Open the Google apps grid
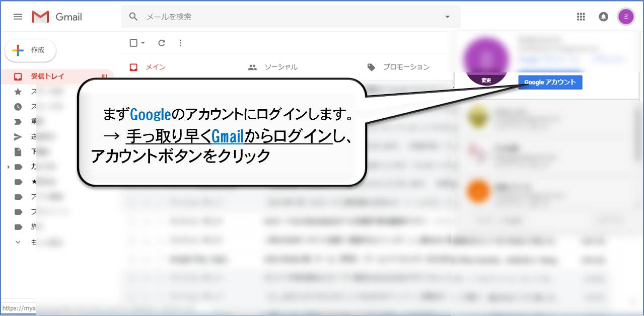 (581, 17)
